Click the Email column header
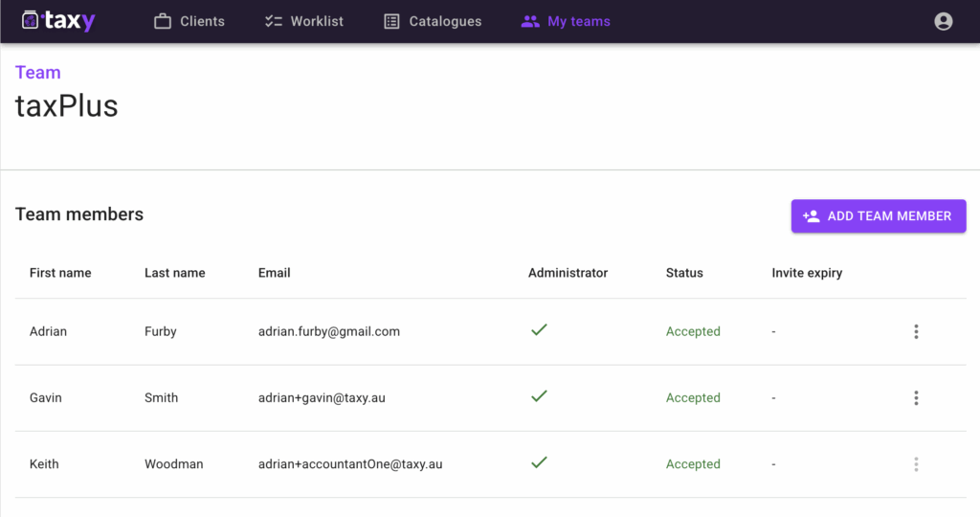 click(275, 273)
